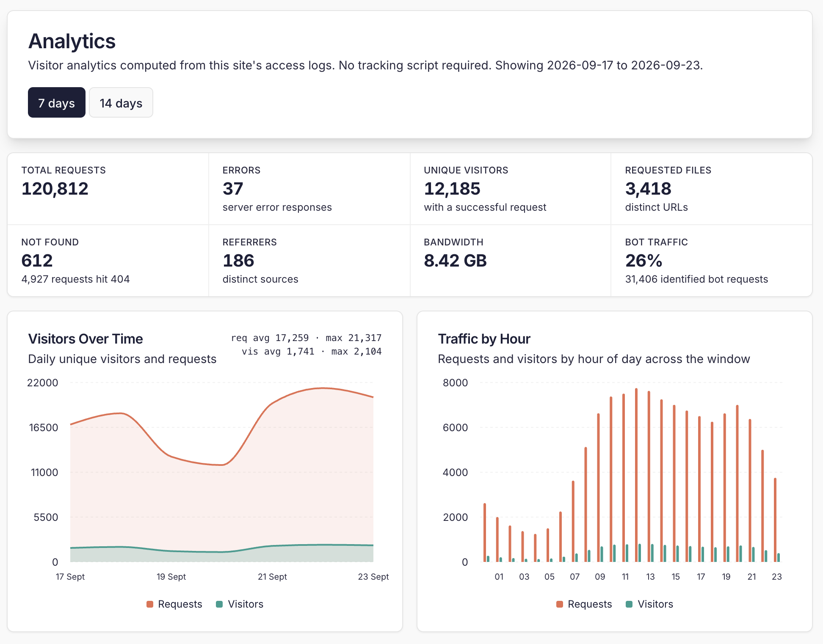Click 'vis avg 1,741 · max 2,104' stats
The image size is (823, 644).
pyautogui.click(x=312, y=351)
